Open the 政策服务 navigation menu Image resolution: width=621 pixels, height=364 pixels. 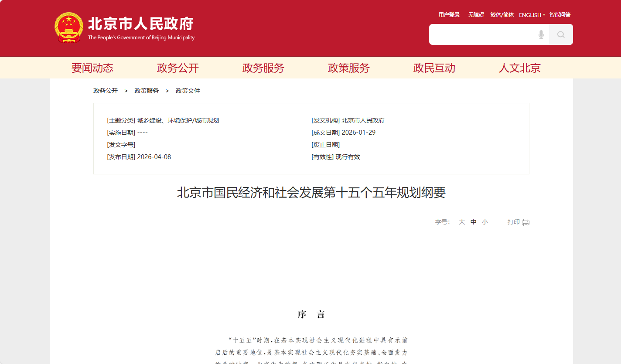[349, 68]
